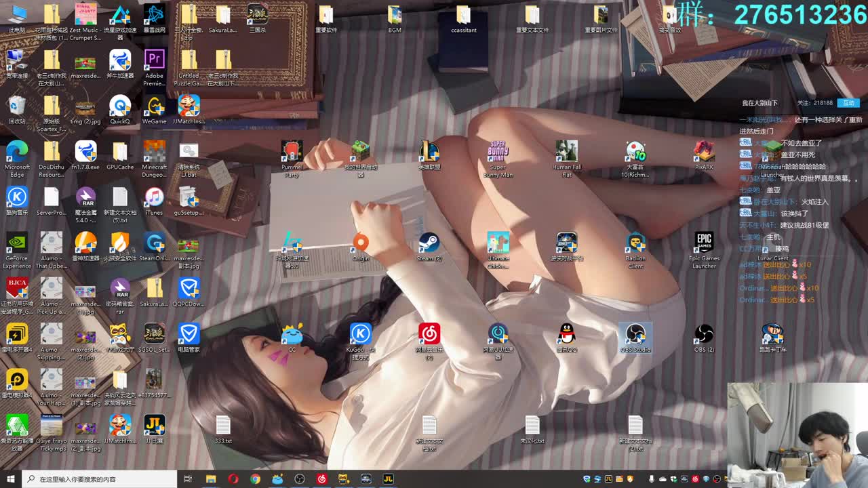The image size is (868, 488).
Task: Open the 雷电多开器4 shortcut
Action: point(17,338)
